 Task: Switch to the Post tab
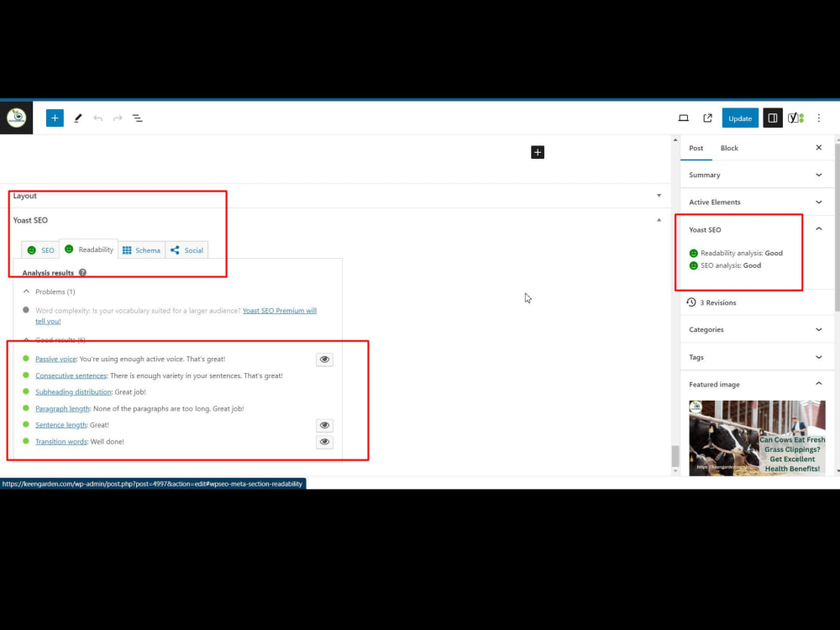[x=696, y=148]
